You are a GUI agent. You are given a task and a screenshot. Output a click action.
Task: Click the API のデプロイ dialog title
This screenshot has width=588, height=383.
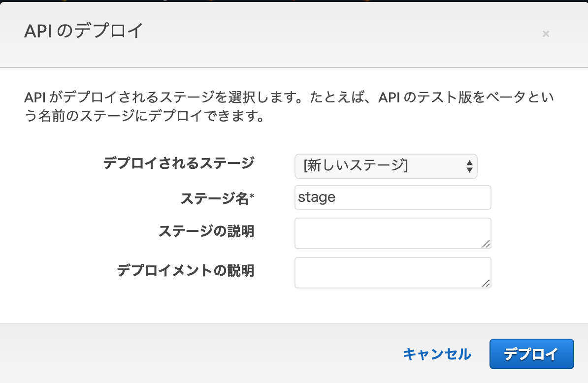coord(83,32)
